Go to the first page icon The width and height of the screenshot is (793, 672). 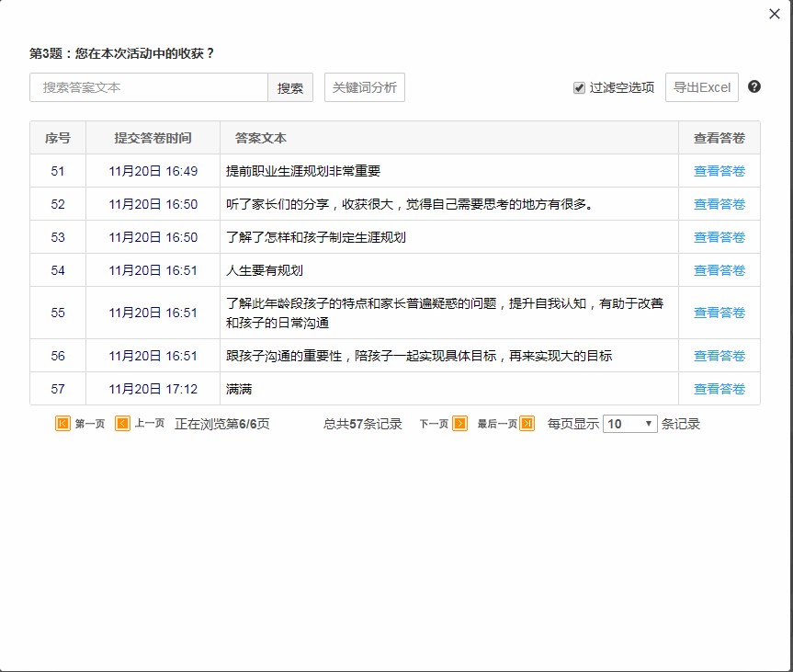tap(62, 423)
